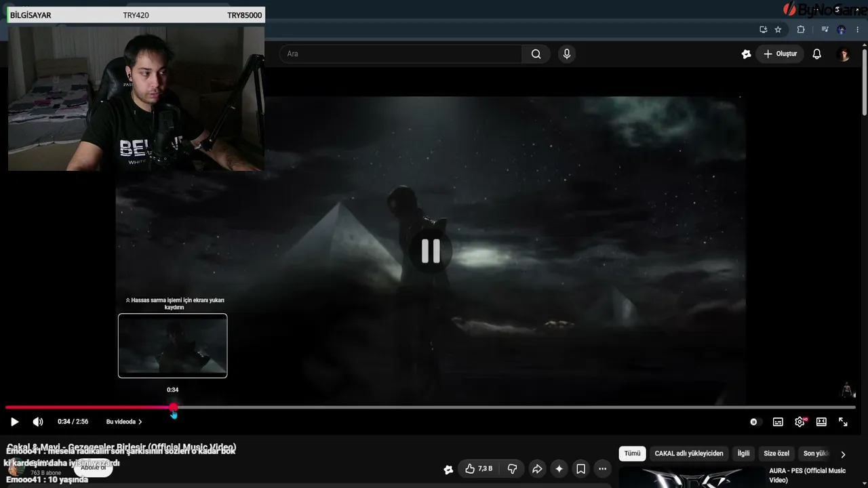Like the video with thumbs up

coord(479,469)
